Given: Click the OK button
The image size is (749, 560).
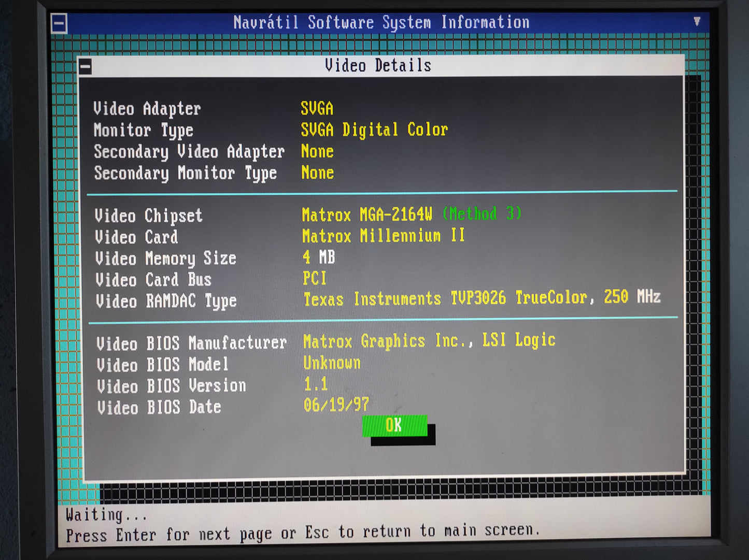Looking at the screenshot, I should click(x=395, y=425).
